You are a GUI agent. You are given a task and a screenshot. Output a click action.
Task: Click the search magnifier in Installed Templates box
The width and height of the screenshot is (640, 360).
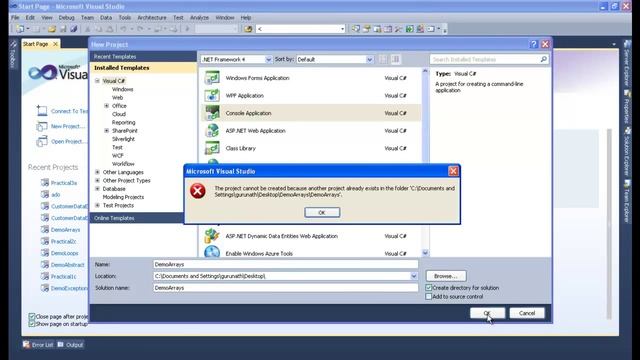click(543, 60)
